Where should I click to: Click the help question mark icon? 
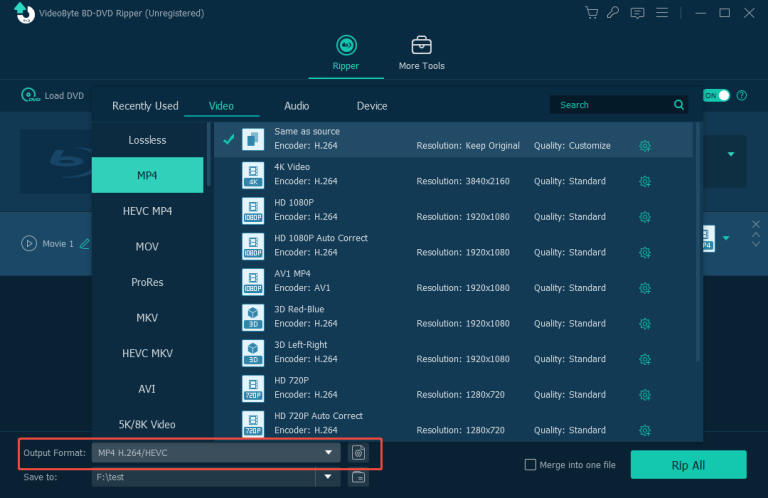point(742,95)
